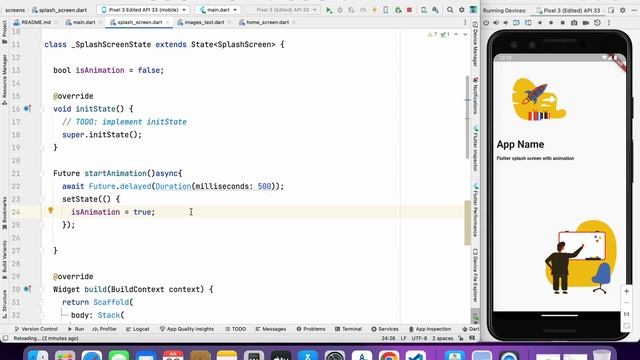Open Terminal tool window
Viewport: 640px width, 360px height.
pos(348,329)
